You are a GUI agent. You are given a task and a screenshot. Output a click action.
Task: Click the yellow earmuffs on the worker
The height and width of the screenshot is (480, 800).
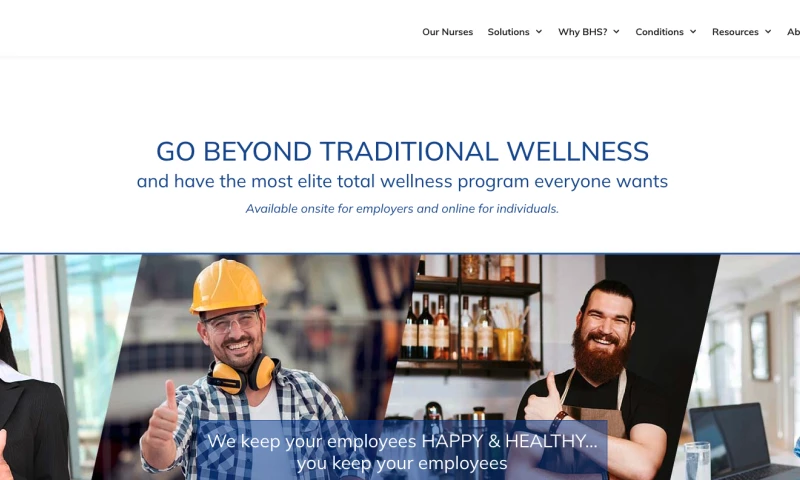(244, 375)
